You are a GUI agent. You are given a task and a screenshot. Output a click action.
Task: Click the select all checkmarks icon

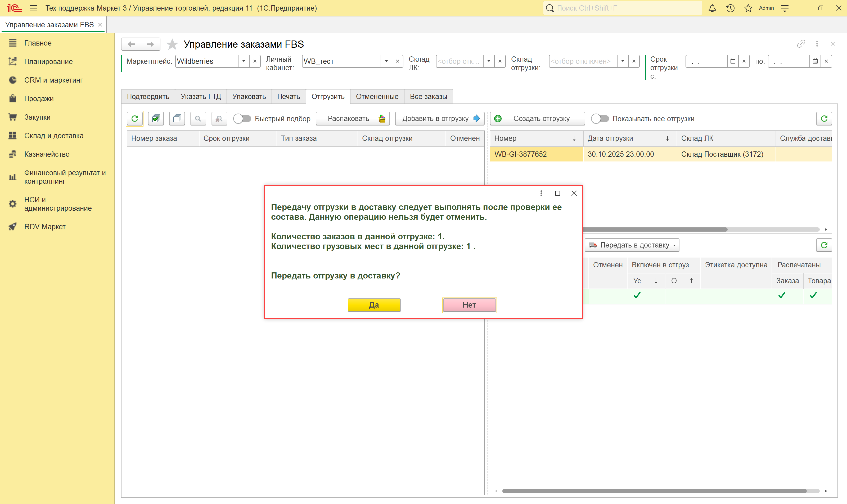[156, 119]
